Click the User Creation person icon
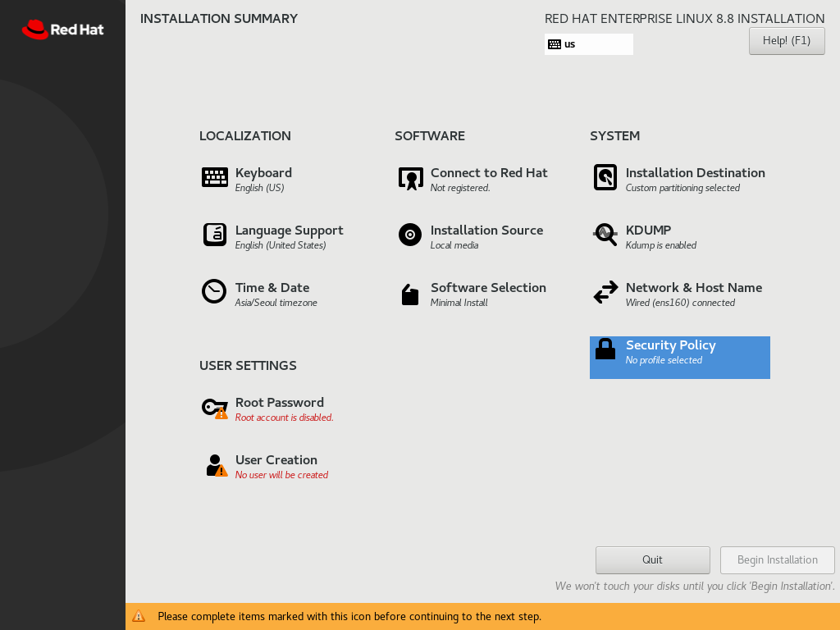This screenshot has height=630, width=840. [217, 466]
